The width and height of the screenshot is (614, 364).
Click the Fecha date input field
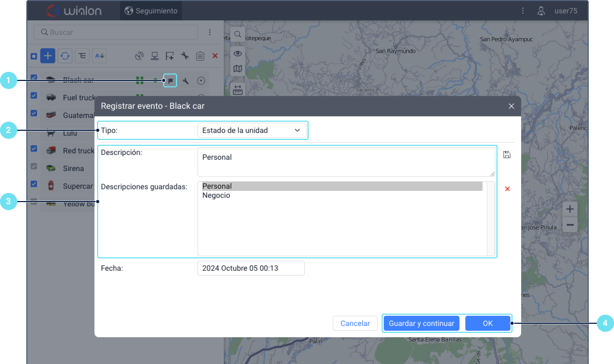251,268
